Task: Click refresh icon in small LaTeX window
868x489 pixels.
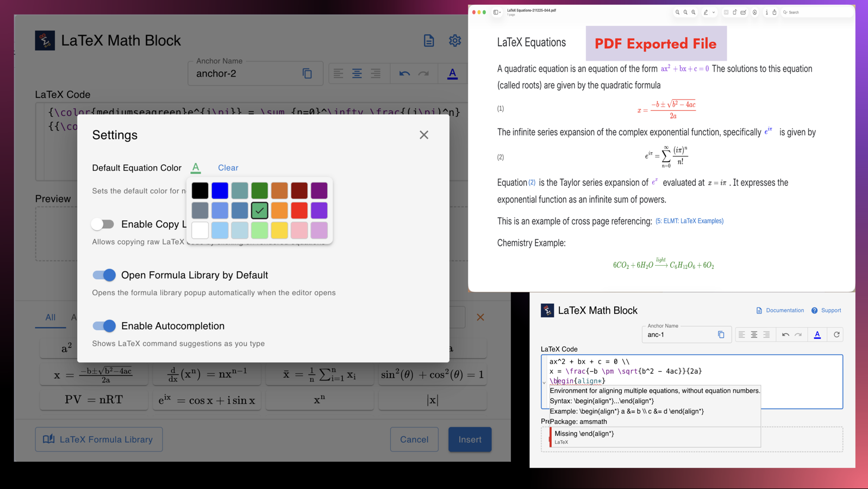Action: pos(836,335)
